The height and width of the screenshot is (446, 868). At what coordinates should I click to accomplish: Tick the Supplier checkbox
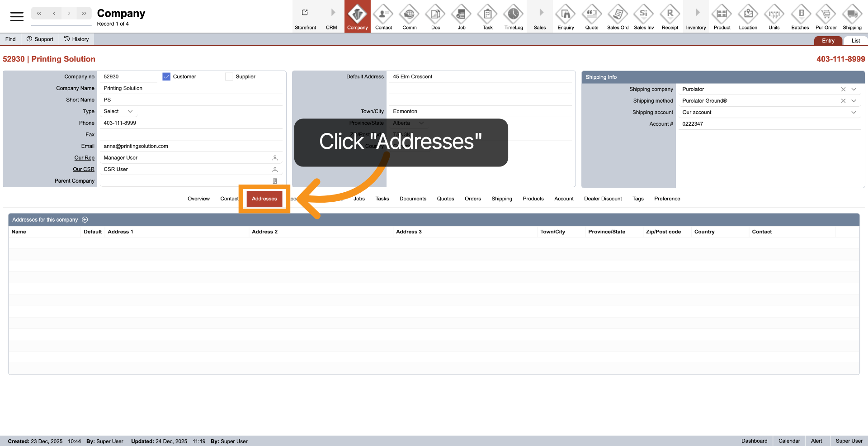[x=229, y=77]
